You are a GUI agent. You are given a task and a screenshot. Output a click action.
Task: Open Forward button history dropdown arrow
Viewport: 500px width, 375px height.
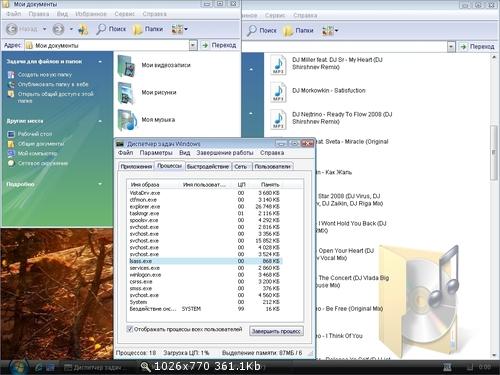71,29
